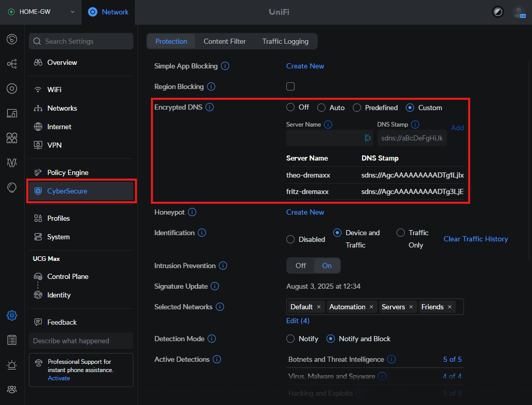Screen dimensions: 532x405
Task: Click Create New for Honeypot
Action: tap(305, 212)
